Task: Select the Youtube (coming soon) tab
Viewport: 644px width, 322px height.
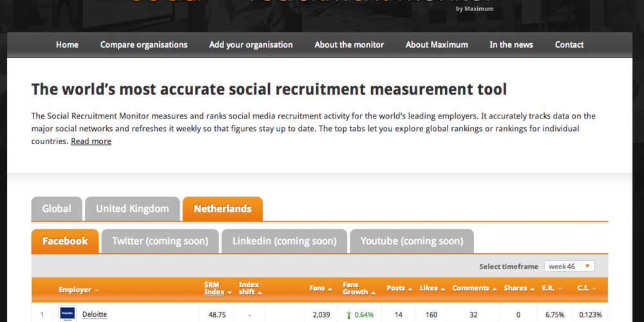Action: pos(412,241)
